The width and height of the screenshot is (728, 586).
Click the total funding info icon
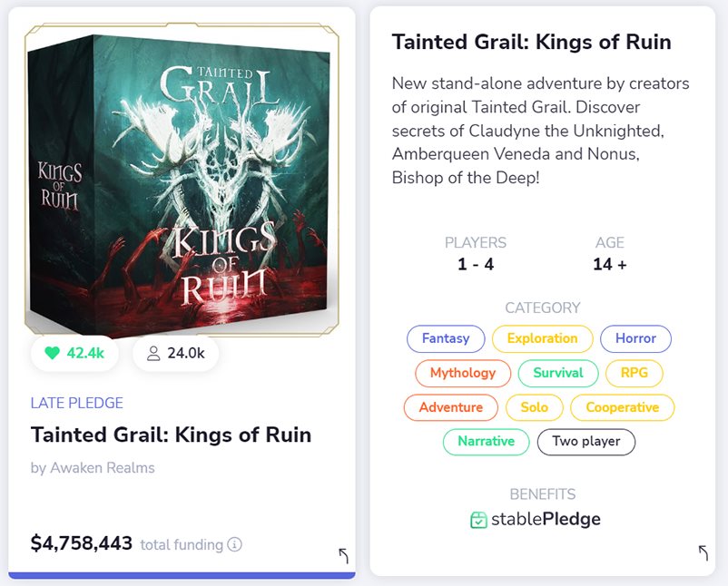tap(234, 543)
